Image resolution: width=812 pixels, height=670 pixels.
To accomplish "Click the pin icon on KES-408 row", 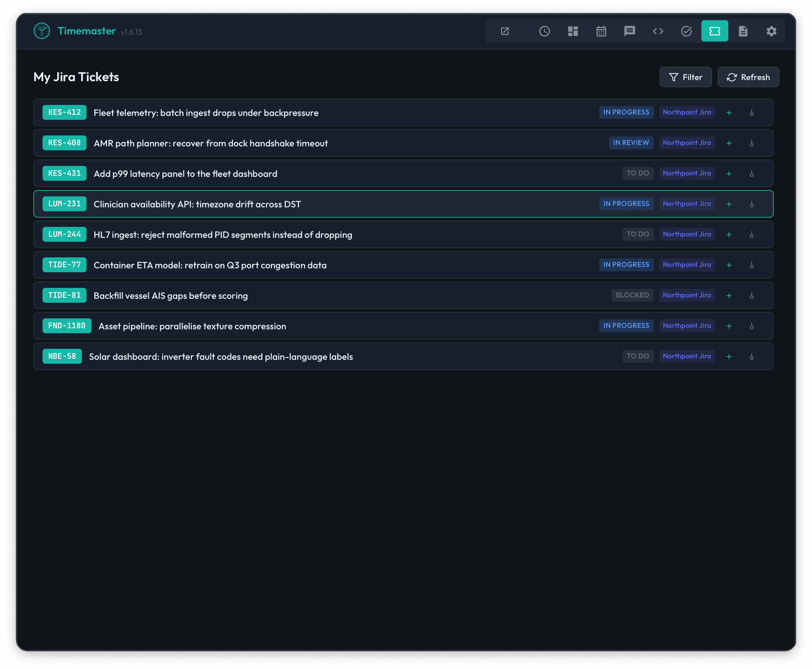I will coord(752,143).
